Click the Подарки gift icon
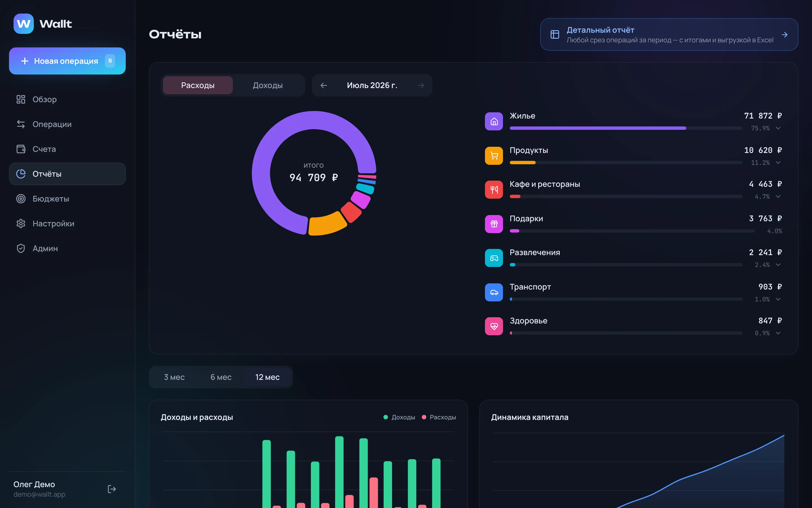This screenshot has height=508, width=812. point(494,224)
